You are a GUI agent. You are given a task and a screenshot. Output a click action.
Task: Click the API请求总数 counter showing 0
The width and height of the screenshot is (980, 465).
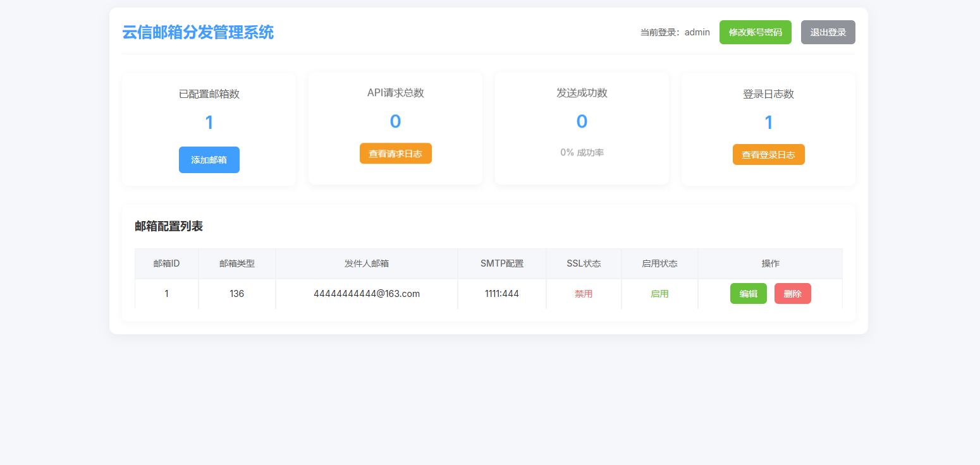click(395, 121)
